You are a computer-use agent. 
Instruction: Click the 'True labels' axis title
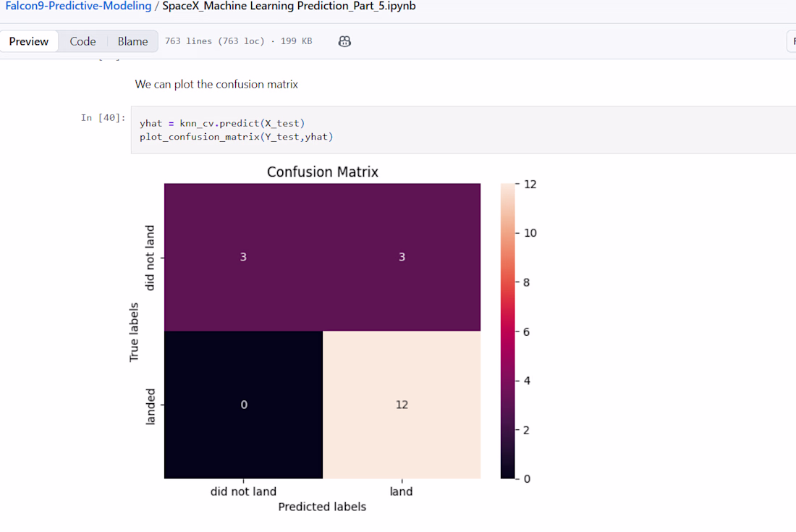coord(134,331)
